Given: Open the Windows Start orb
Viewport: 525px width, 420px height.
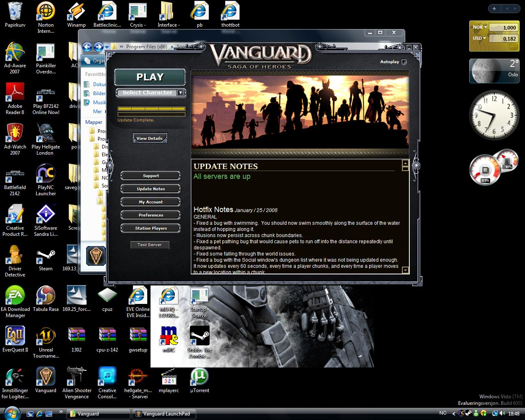Looking at the screenshot, I should tap(11, 413).
